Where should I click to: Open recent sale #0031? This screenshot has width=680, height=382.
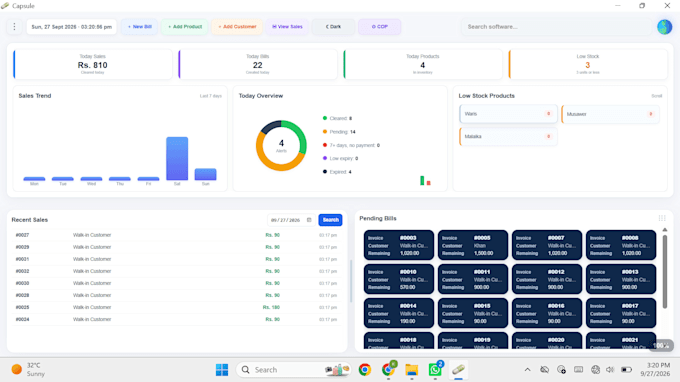(177, 259)
